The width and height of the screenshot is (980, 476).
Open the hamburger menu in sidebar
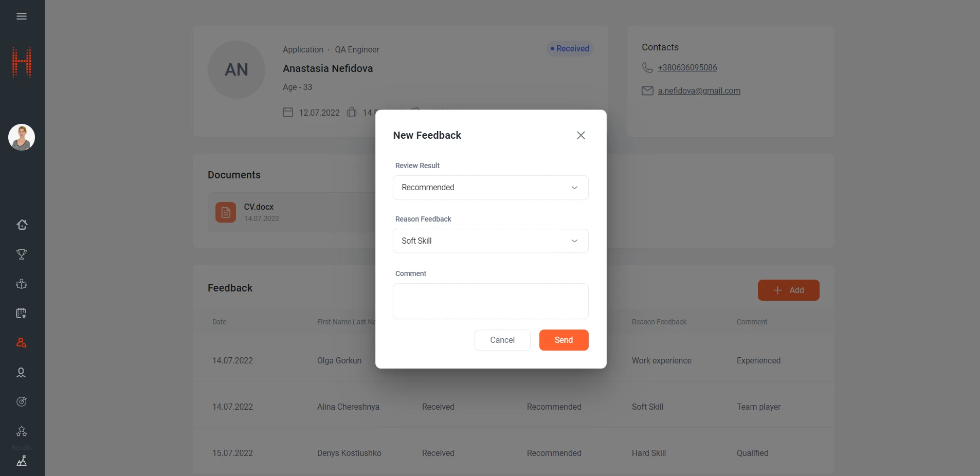(x=22, y=16)
